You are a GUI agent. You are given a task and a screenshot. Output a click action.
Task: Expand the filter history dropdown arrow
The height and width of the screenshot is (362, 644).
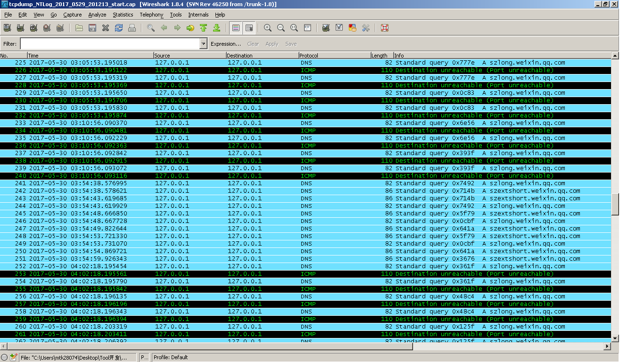point(204,44)
